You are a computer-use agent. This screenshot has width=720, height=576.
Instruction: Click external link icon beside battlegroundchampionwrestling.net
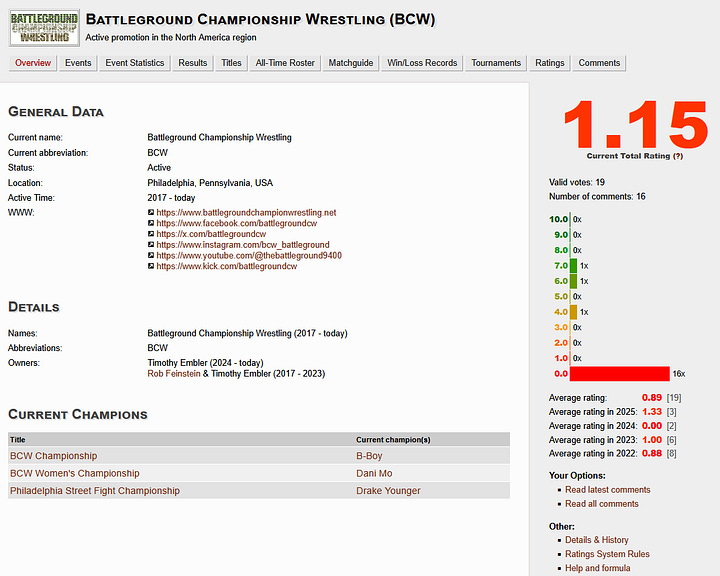point(151,212)
